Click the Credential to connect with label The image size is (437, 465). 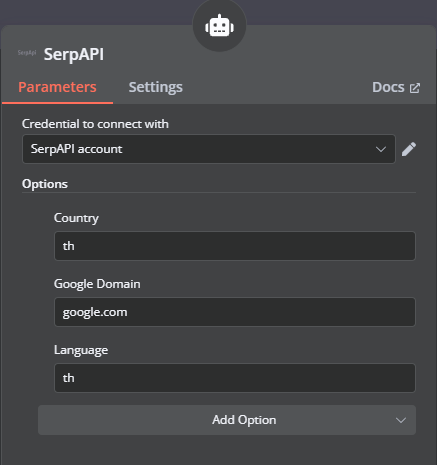point(95,124)
